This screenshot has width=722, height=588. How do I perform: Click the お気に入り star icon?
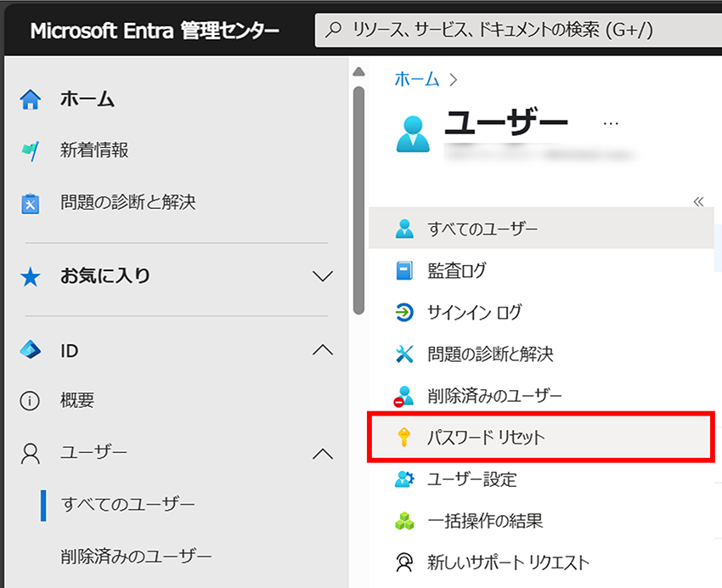[x=31, y=277]
